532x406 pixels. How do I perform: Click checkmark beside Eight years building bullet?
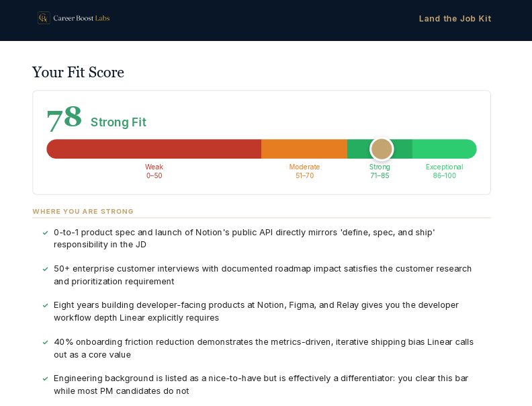45,306
